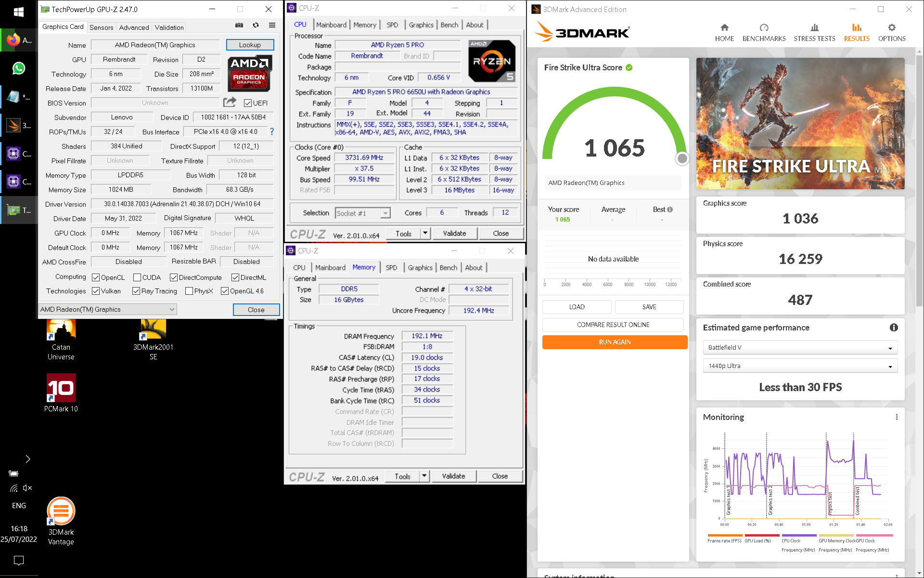Open the Socket #1 selection dropdown

[362, 213]
